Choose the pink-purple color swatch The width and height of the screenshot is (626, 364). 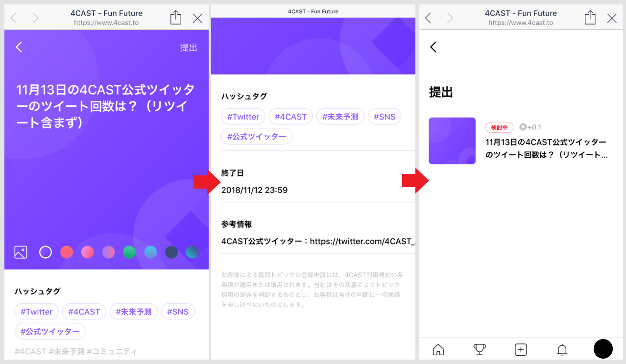tap(108, 252)
